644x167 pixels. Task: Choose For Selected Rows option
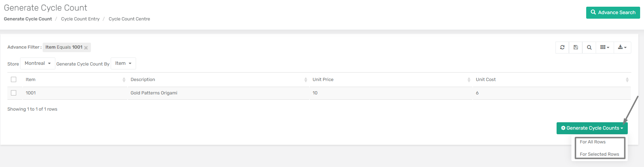[600, 154]
